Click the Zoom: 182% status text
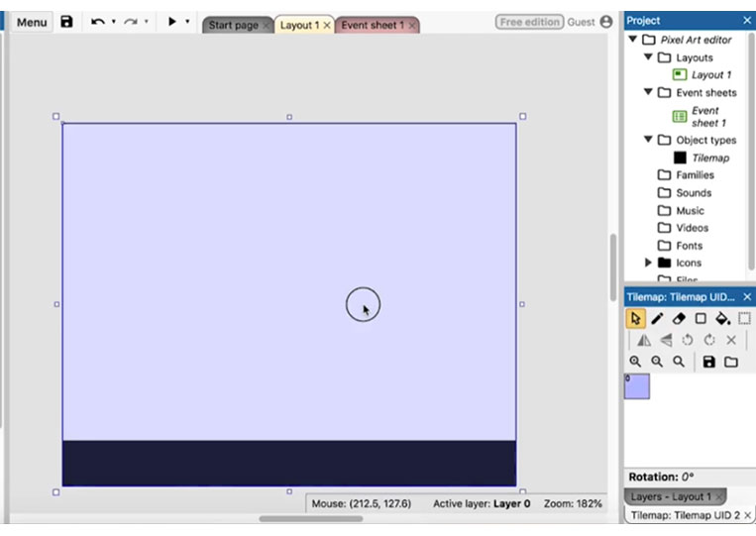The height and width of the screenshot is (536, 756). click(573, 503)
